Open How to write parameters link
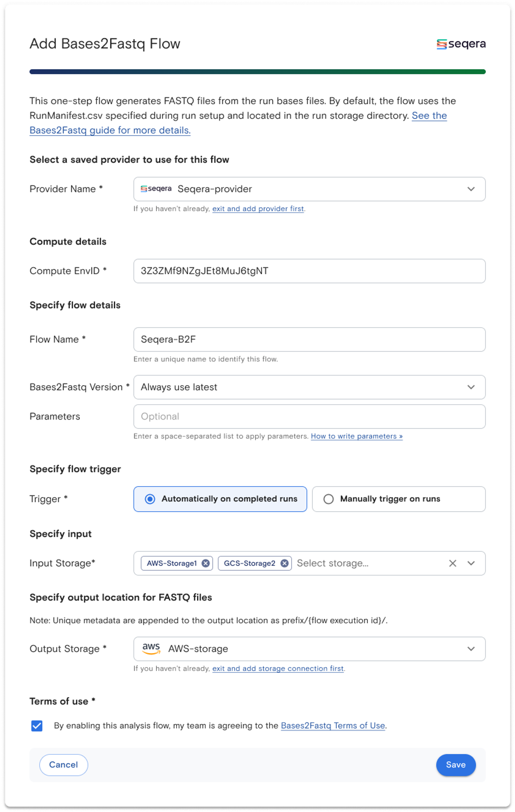The width and height of the screenshot is (515, 812). tap(357, 436)
